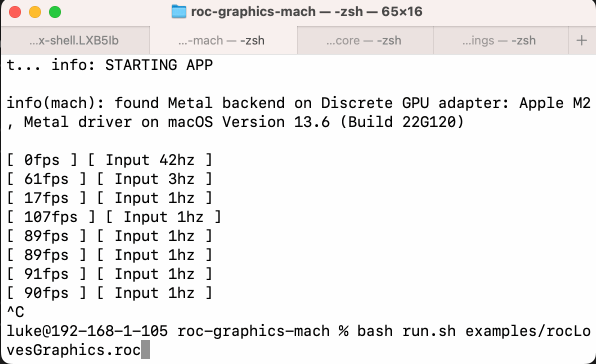The image size is (596, 364).
Task: Click the block cursor after vesGraphics.roc
Action: [146, 350]
